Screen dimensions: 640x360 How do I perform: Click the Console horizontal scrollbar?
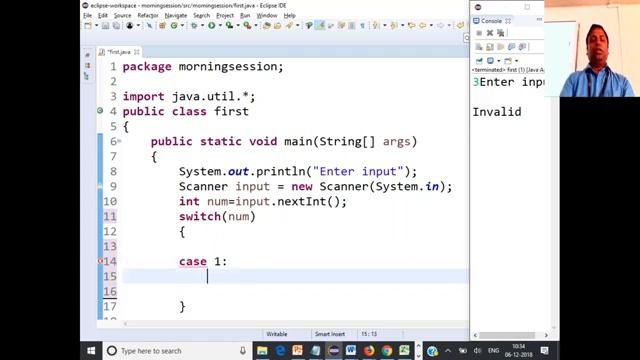[x=507, y=335]
